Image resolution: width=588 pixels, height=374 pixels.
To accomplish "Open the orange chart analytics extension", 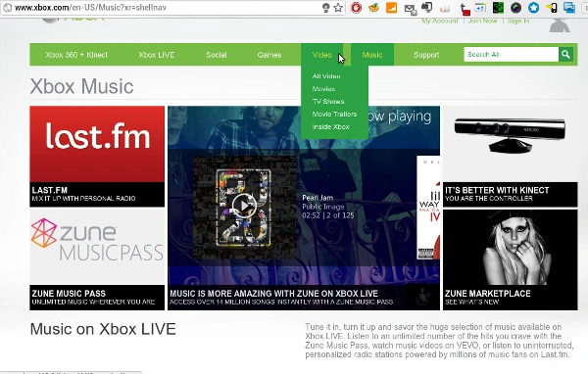I will click(391, 8).
